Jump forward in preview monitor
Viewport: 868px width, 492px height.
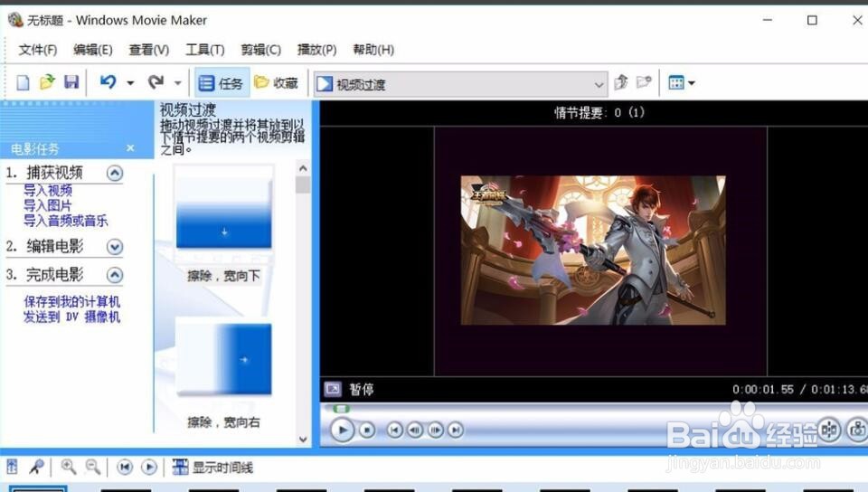point(455,430)
